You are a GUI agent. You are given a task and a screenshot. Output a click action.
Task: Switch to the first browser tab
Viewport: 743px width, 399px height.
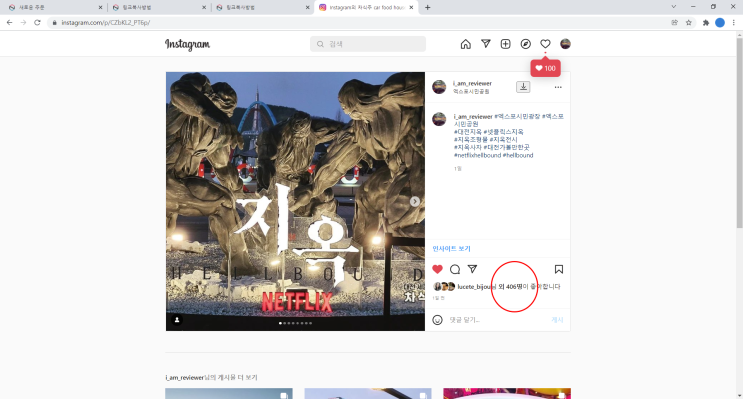(54, 8)
